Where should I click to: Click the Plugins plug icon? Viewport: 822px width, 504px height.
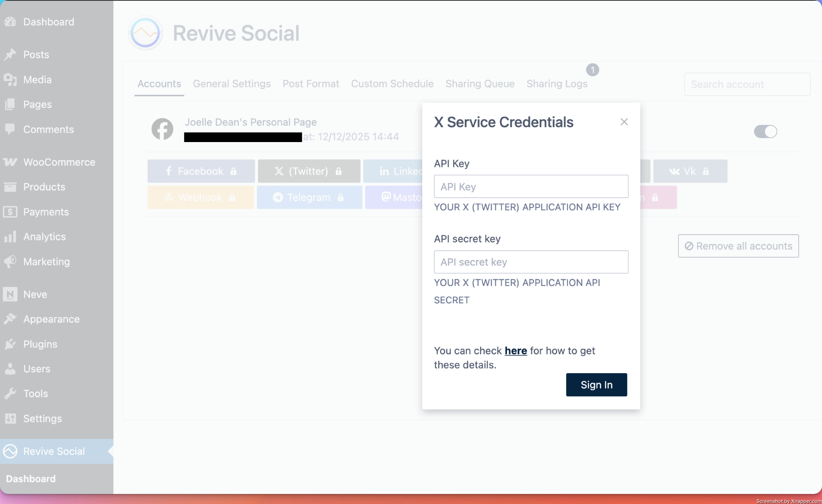pyautogui.click(x=10, y=344)
